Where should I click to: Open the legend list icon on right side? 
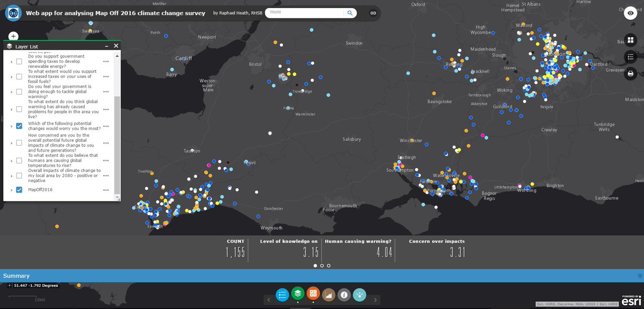click(630, 57)
